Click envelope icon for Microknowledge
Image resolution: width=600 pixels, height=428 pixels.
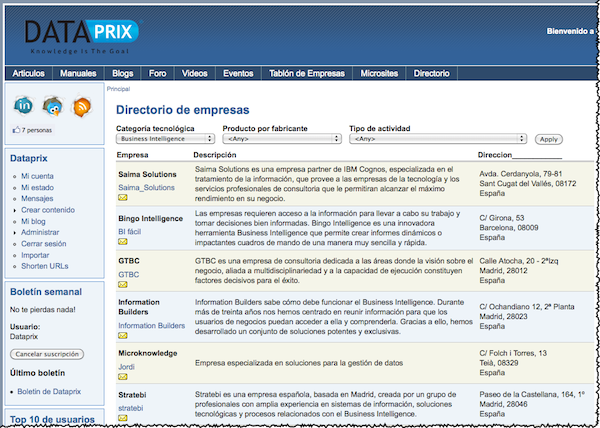click(123, 377)
